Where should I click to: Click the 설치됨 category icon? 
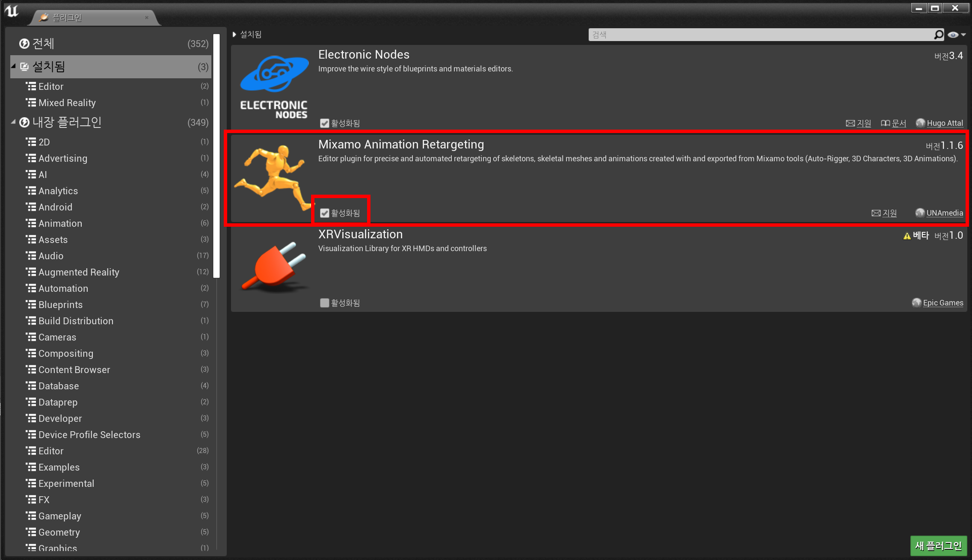(x=24, y=66)
